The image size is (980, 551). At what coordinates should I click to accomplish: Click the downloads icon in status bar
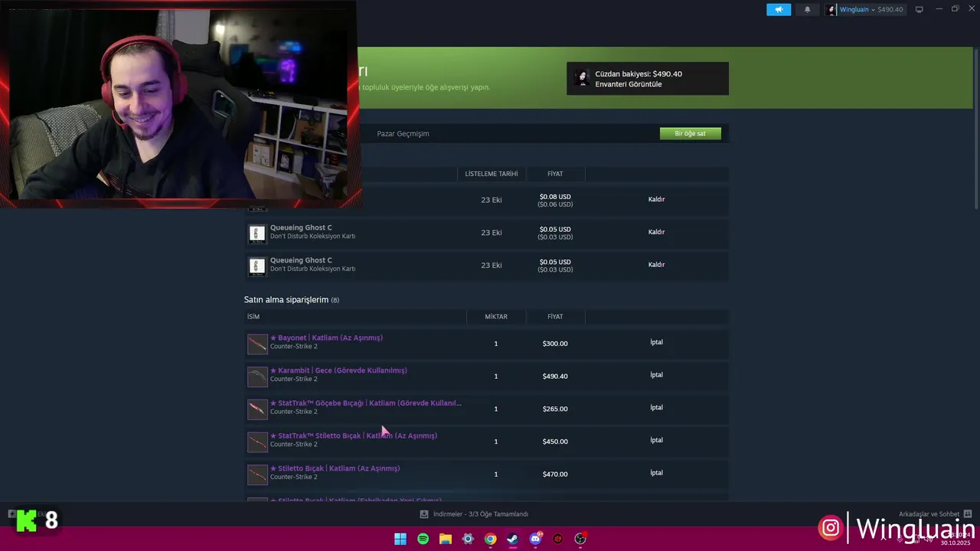click(x=424, y=514)
